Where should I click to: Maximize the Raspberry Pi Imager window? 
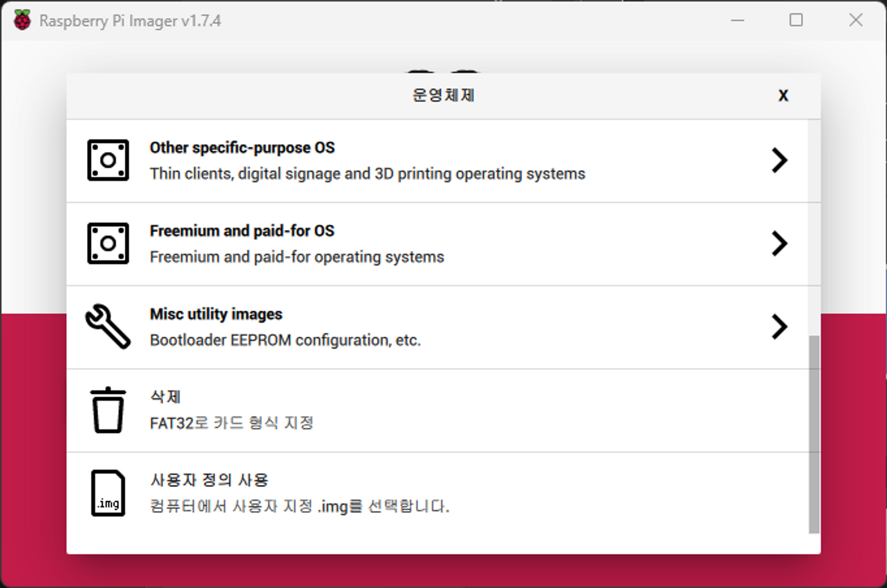click(796, 20)
